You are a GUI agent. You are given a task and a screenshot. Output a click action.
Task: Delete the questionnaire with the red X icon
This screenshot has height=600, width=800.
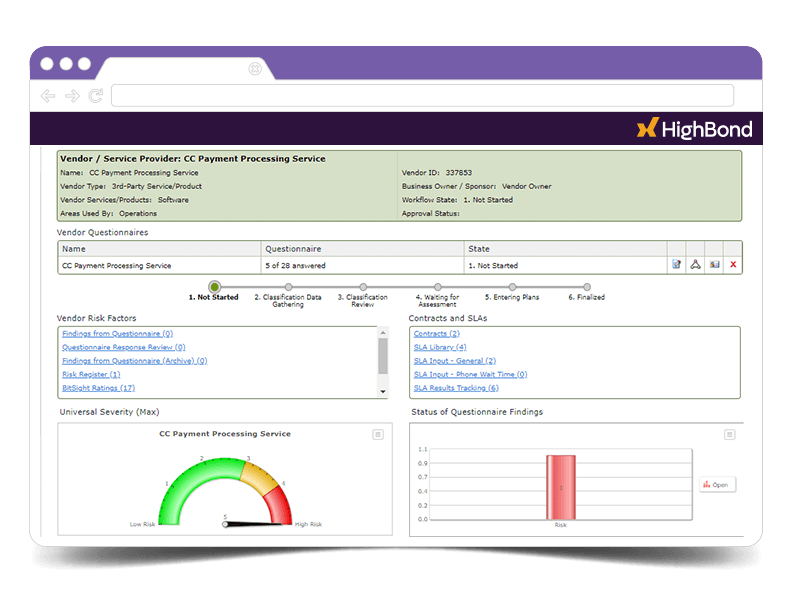click(x=733, y=264)
